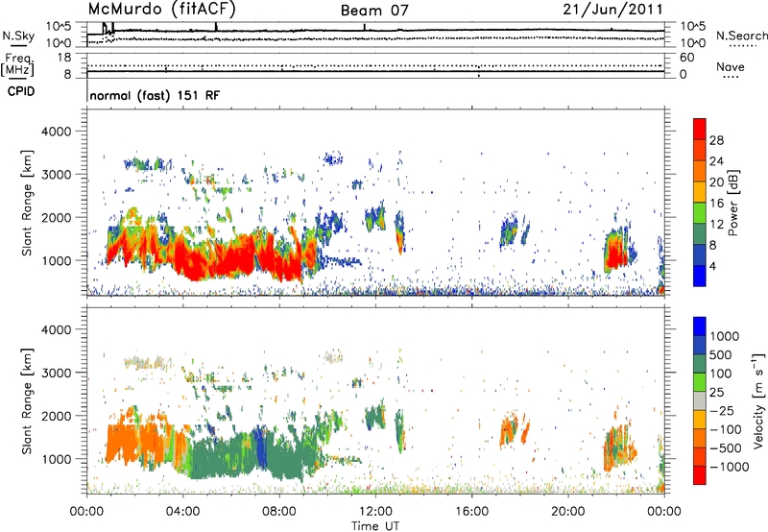Click the red top segment of the power colorbar
This screenshot has height=532, width=768.
point(700,129)
